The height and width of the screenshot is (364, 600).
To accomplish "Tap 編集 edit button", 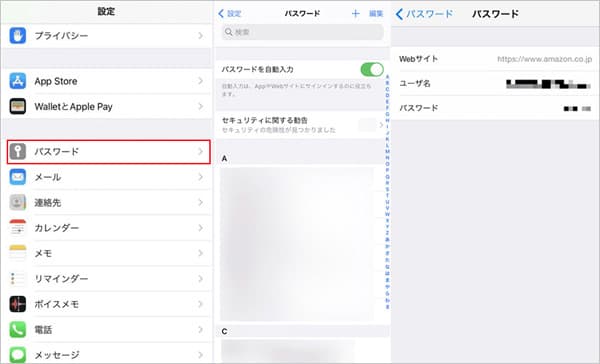I will (x=376, y=14).
